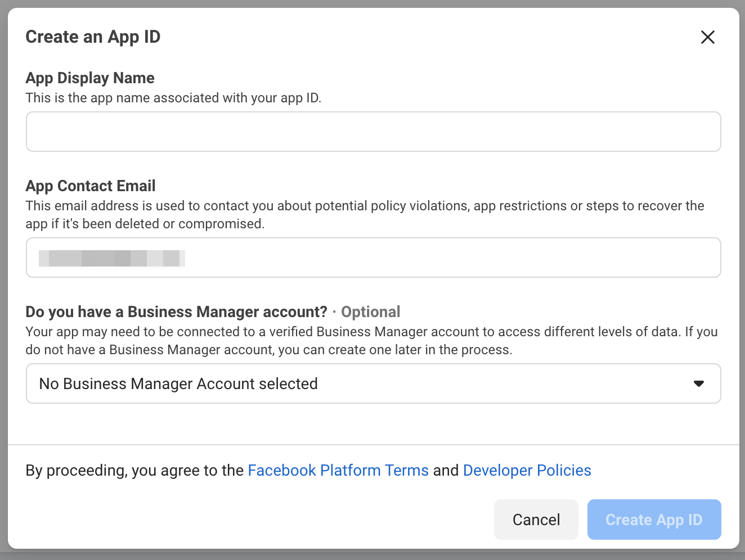Open the Facebook Platform Terms link
This screenshot has height=560, width=745.
point(338,470)
